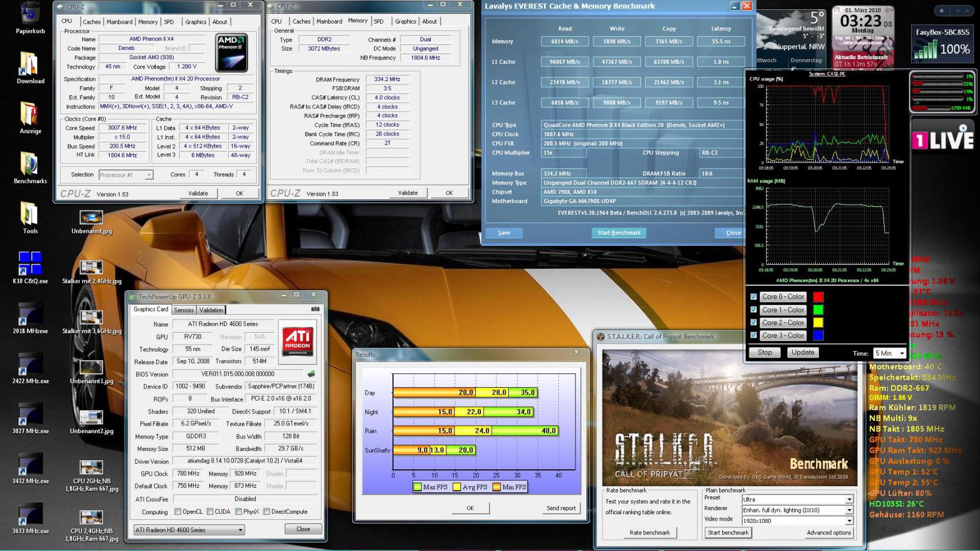Open the Preset dropdown set to Ultra
The width and height of the screenshot is (980, 551).
point(797,499)
